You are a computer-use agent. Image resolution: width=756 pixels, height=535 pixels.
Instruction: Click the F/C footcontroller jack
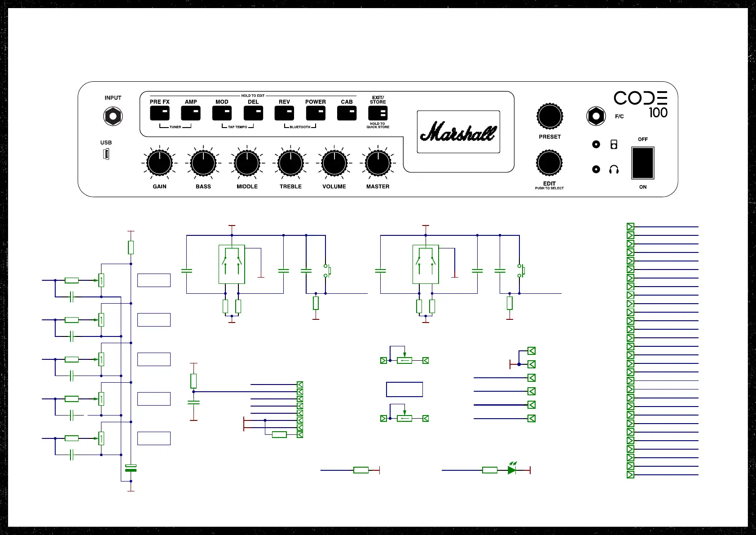tap(596, 116)
